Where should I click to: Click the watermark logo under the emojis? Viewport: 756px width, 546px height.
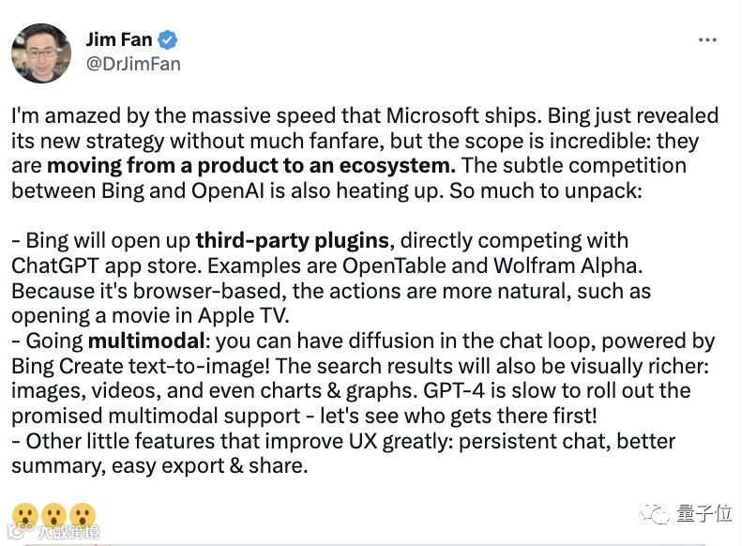[54, 532]
